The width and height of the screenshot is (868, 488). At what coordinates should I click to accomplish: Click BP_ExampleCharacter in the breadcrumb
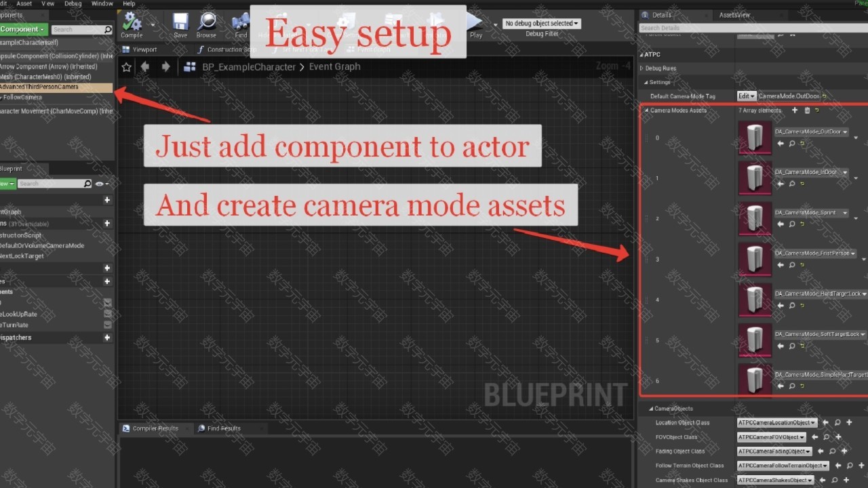[248, 66]
